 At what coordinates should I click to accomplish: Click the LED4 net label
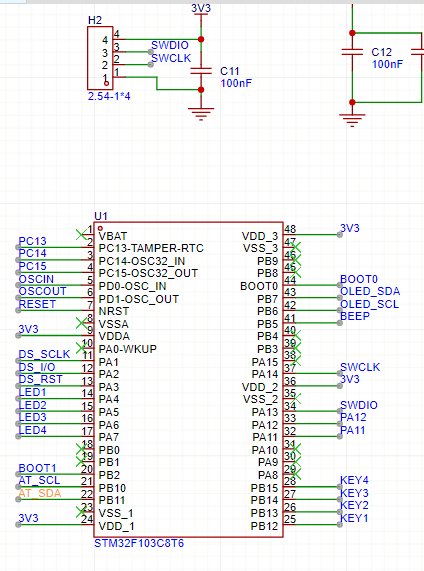click(x=32, y=430)
